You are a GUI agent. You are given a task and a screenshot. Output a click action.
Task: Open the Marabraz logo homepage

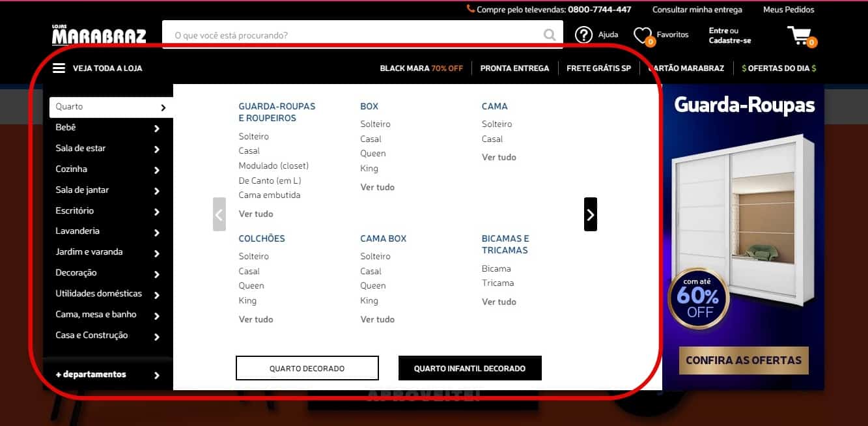pos(99,35)
